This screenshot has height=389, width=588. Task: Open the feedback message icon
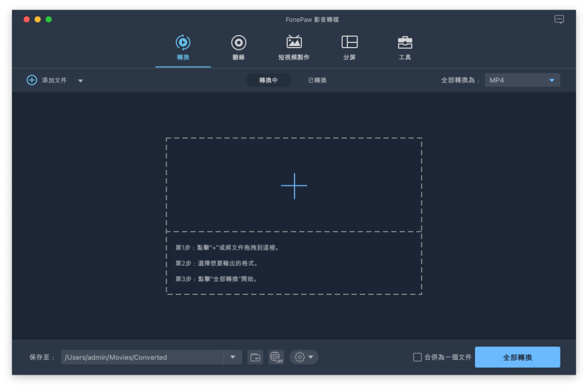click(x=559, y=20)
